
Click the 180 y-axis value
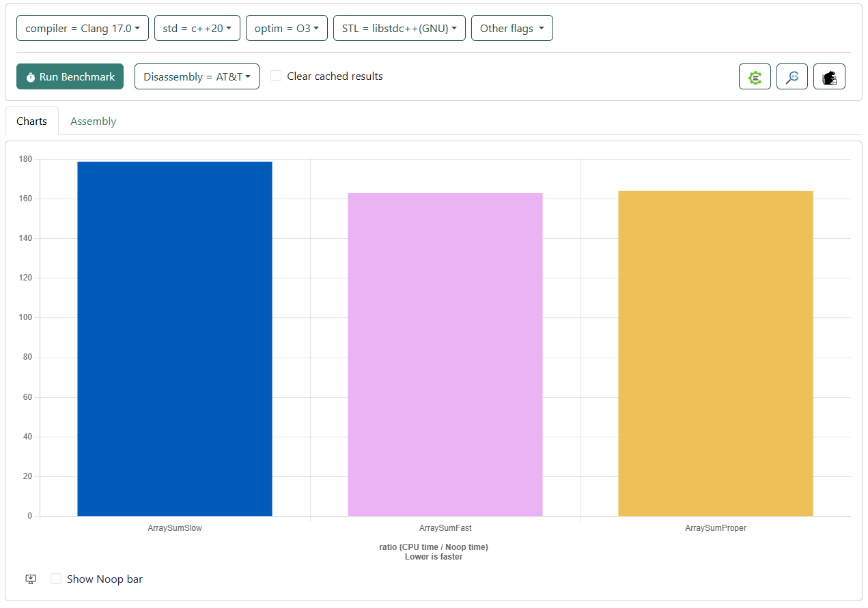25,159
